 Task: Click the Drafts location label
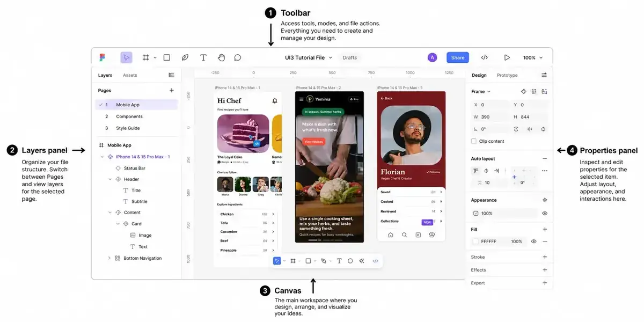click(349, 57)
